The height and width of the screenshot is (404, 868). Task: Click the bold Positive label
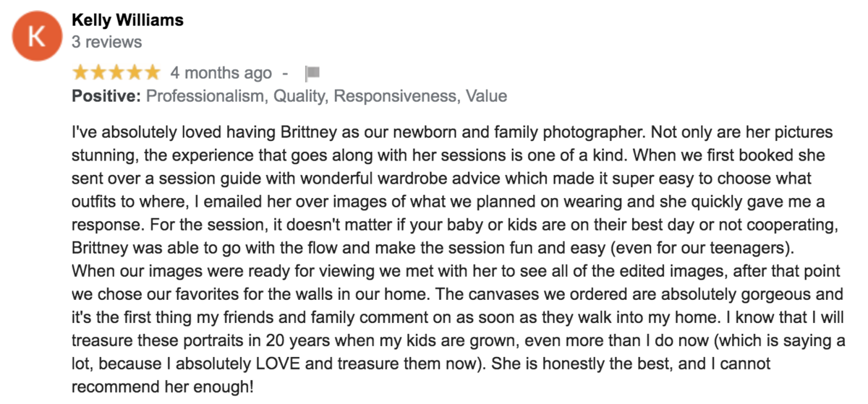click(106, 96)
